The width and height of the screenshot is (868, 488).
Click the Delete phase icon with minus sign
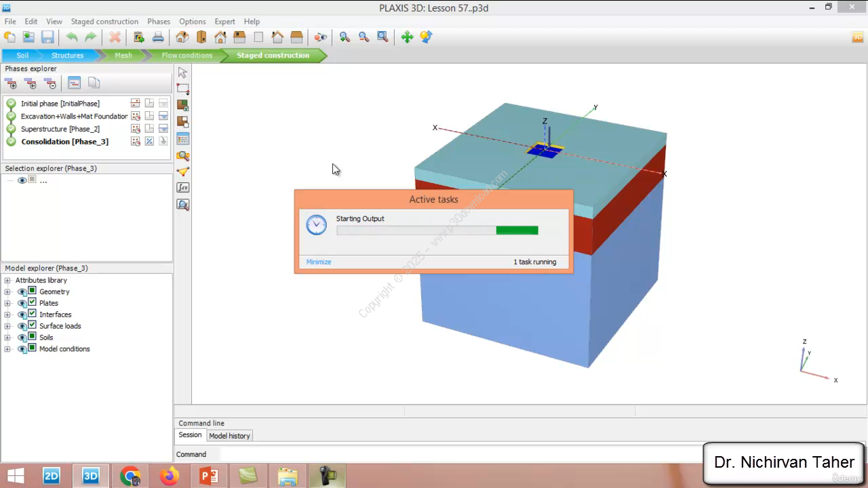pyautogui.click(x=50, y=83)
